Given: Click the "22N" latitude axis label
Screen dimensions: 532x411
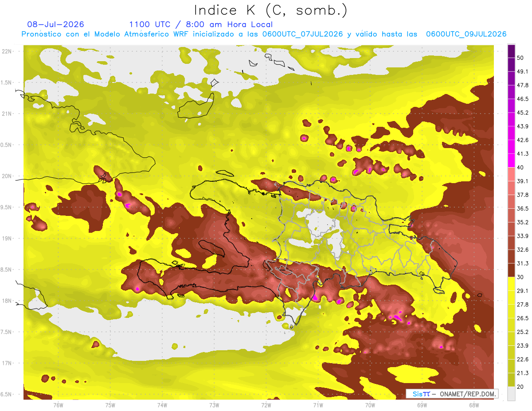Looking at the screenshot, I should 7,51.
